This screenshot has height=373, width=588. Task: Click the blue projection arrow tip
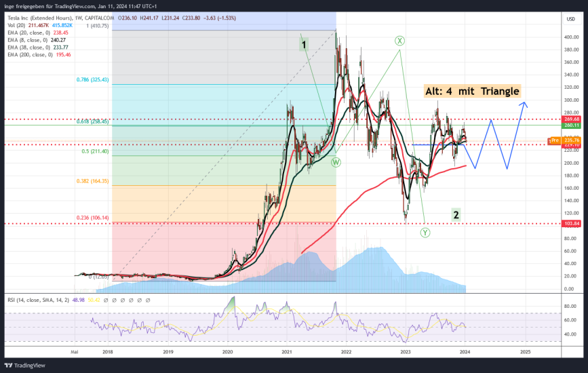coord(523,103)
